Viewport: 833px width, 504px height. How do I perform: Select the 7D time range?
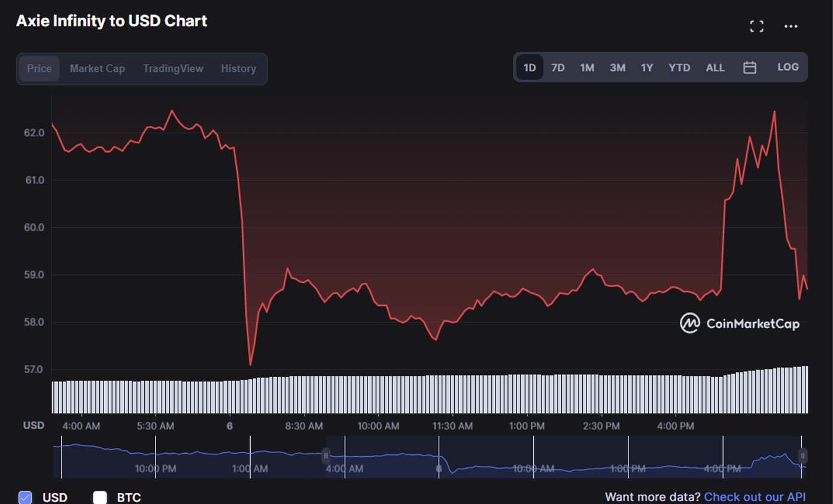click(558, 68)
